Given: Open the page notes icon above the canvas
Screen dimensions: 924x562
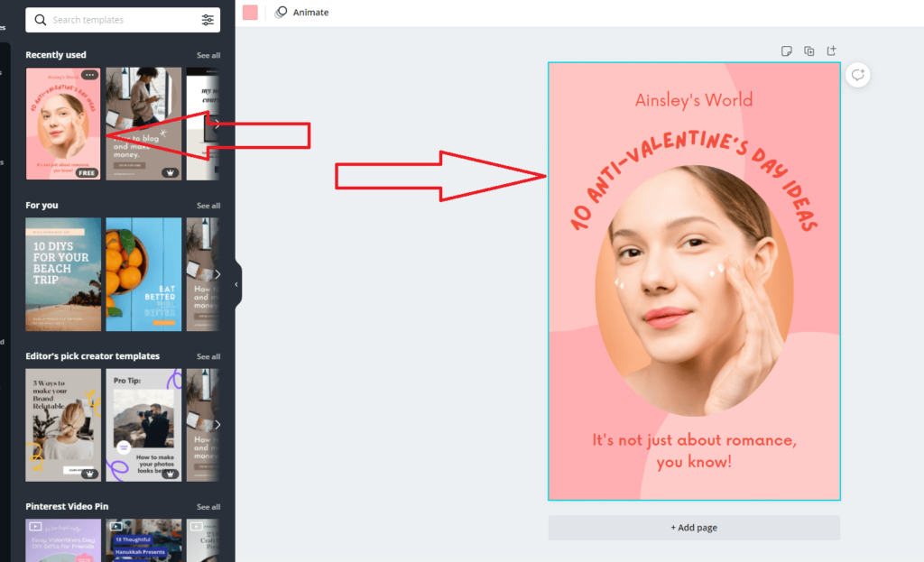Looking at the screenshot, I should tap(786, 51).
